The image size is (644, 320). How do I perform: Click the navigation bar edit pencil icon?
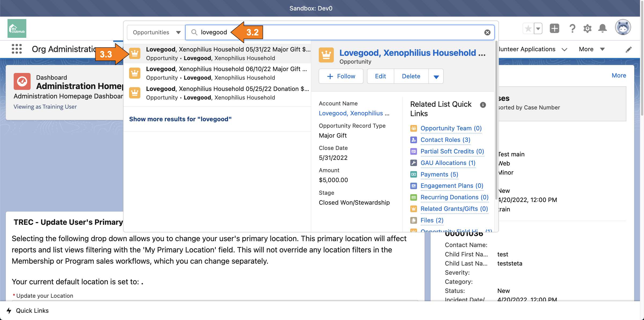[x=628, y=50]
